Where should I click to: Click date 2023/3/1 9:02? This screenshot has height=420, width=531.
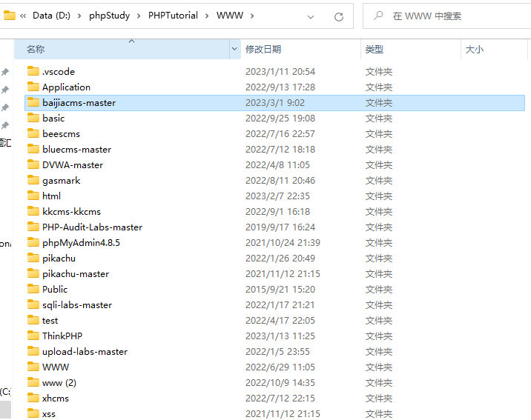(x=275, y=103)
